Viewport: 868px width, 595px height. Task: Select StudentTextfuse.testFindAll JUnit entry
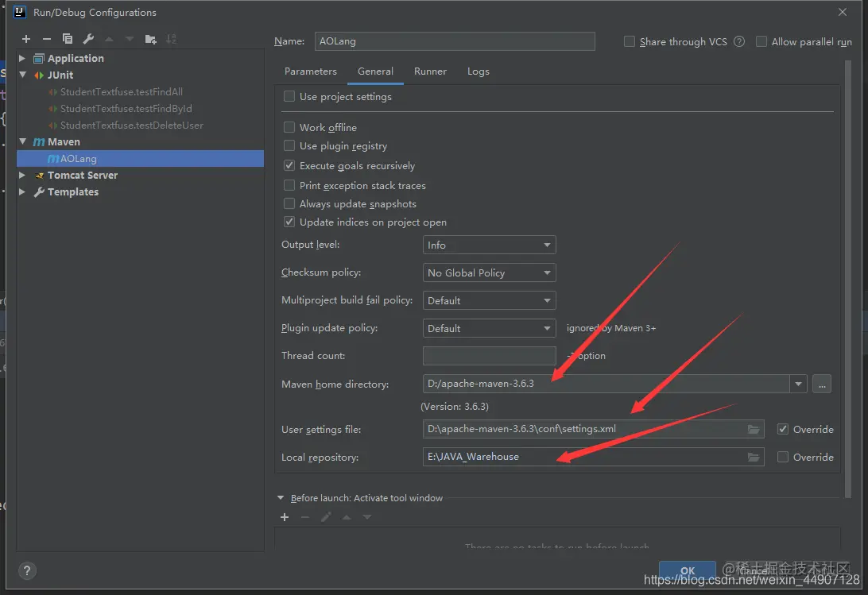122,92
